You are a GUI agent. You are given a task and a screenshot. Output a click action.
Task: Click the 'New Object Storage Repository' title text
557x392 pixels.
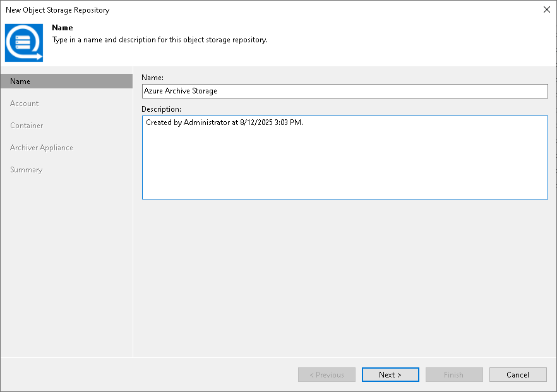(x=57, y=10)
